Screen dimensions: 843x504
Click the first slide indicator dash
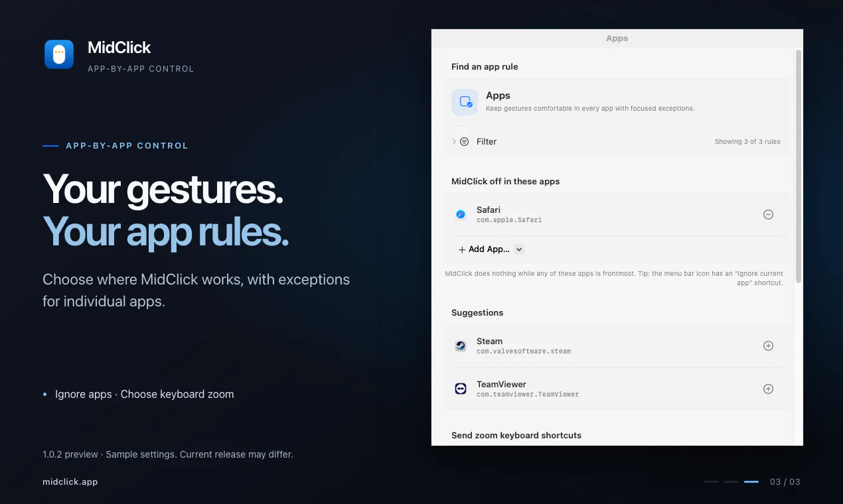point(712,481)
